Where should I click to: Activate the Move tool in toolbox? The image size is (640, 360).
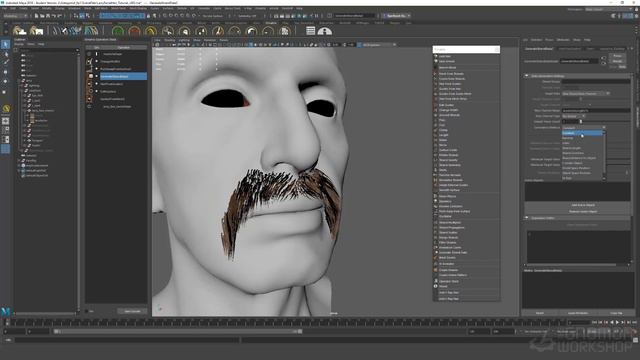pos(5,72)
